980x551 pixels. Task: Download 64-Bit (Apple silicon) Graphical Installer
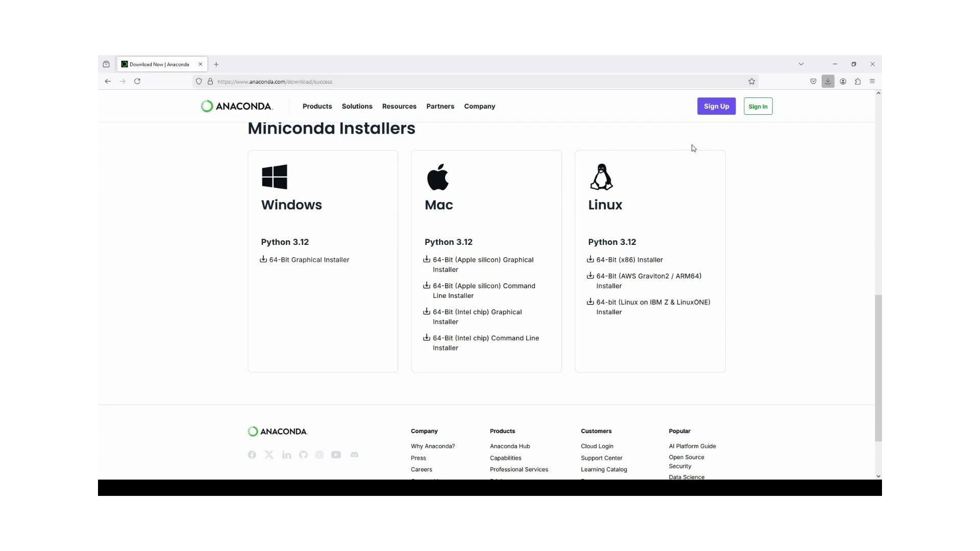(x=483, y=264)
